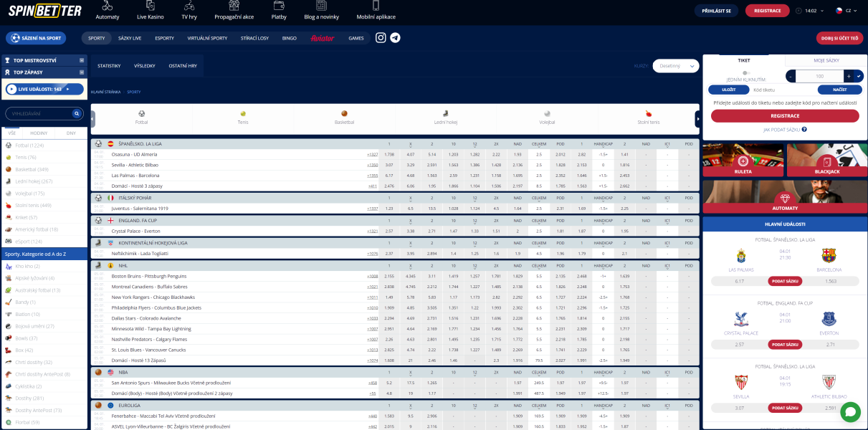Click the green live chat bubble
The width and height of the screenshot is (868, 430).
click(850, 412)
